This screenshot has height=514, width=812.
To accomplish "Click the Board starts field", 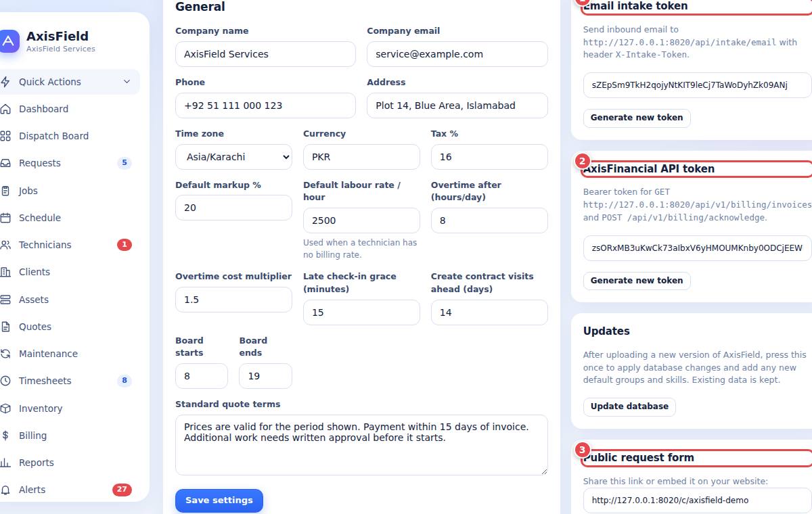I will click(202, 376).
